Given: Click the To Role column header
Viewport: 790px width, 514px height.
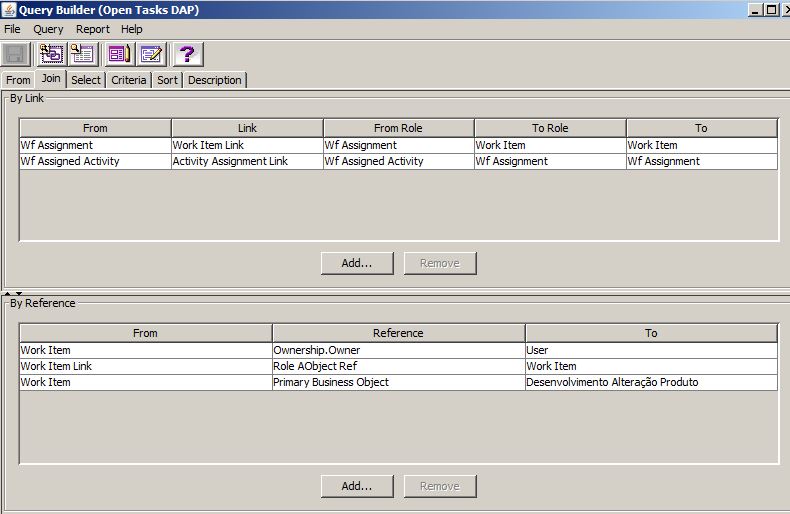Looking at the screenshot, I should coord(550,128).
